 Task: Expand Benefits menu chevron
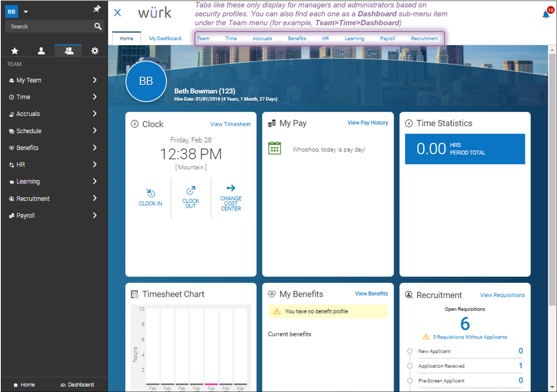(x=95, y=147)
